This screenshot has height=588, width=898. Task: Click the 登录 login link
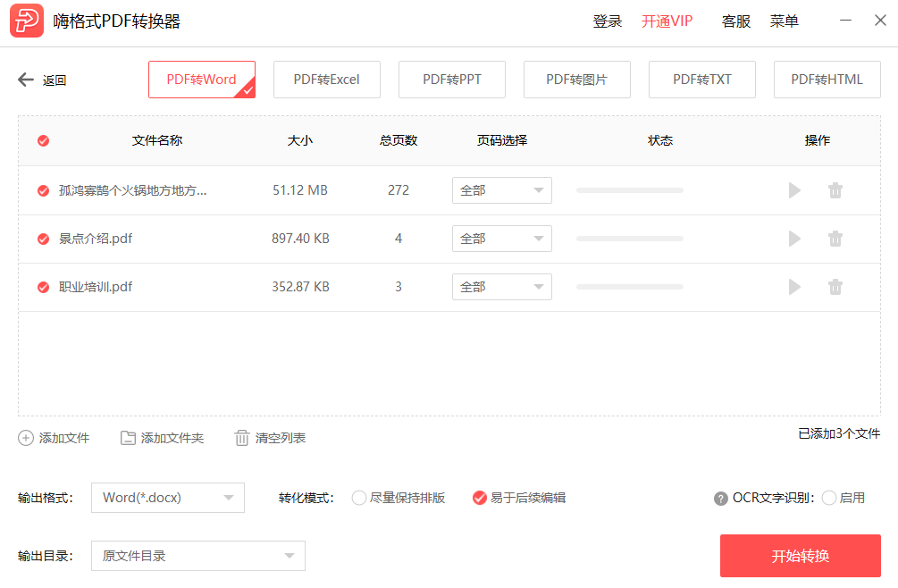(x=608, y=21)
